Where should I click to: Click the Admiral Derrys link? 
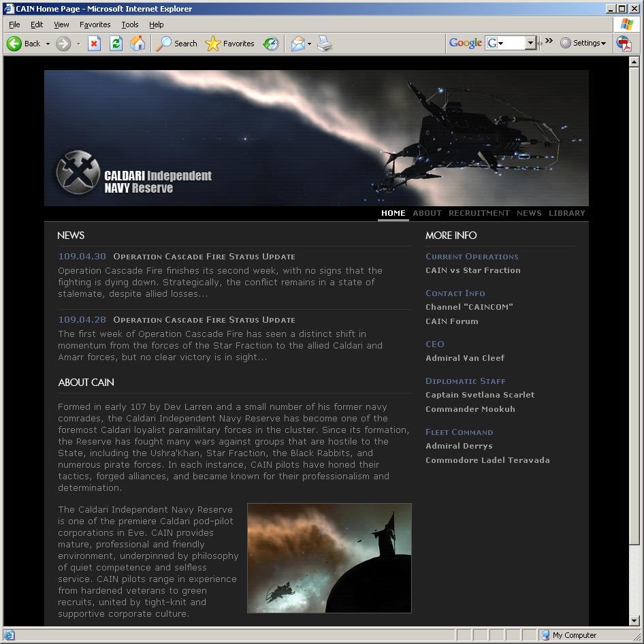(x=460, y=446)
